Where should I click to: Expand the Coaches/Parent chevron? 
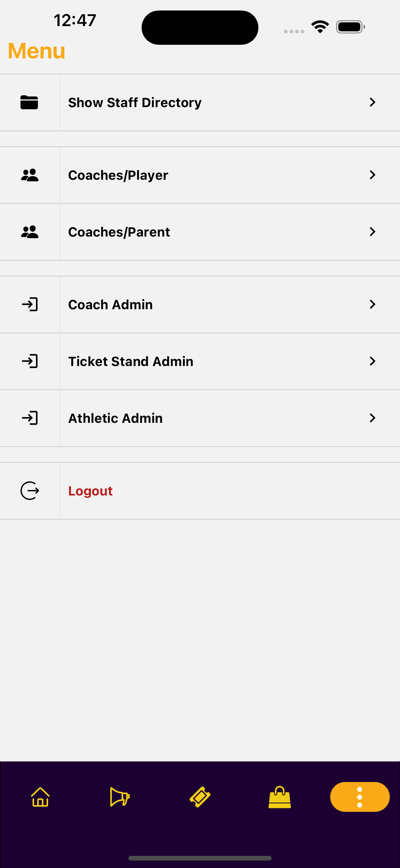(x=372, y=232)
